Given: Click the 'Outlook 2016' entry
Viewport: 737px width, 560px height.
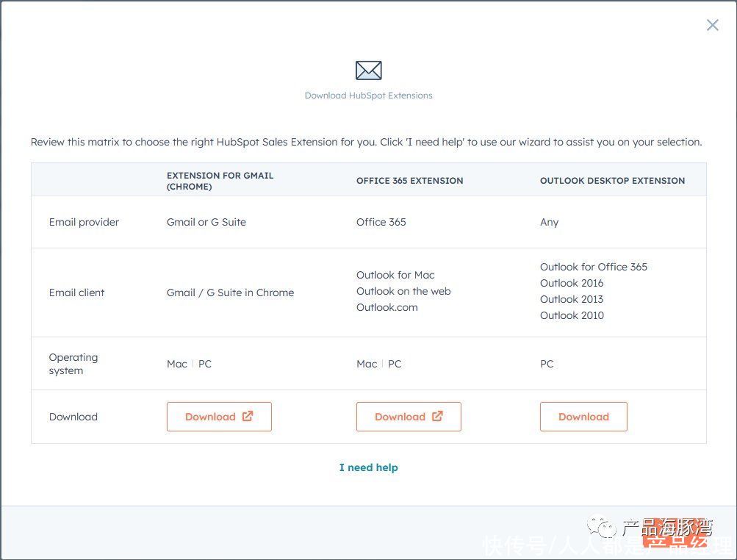Looking at the screenshot, I should pos(572,283).
